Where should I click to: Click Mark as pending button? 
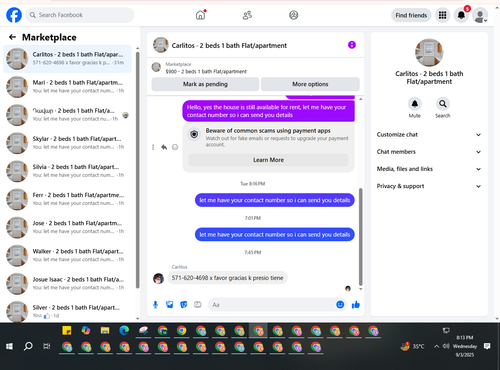click(x=205, y=84)
